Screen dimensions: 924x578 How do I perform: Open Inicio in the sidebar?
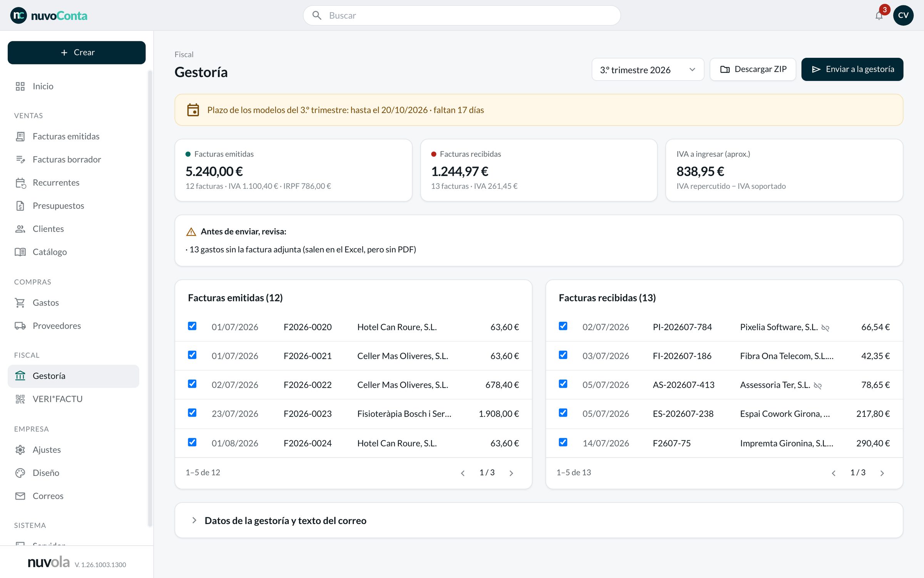(73, 86)
